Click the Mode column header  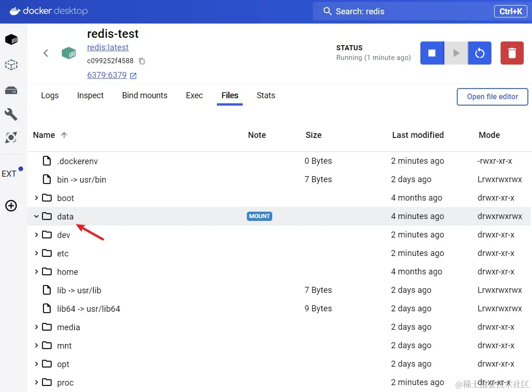(x=489, y=135)
